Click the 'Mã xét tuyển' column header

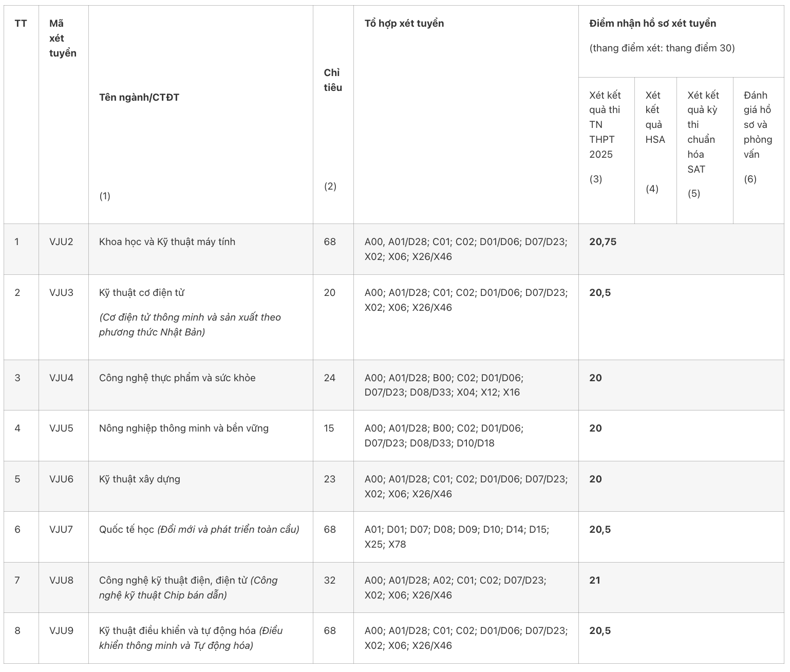coord(63,38)
